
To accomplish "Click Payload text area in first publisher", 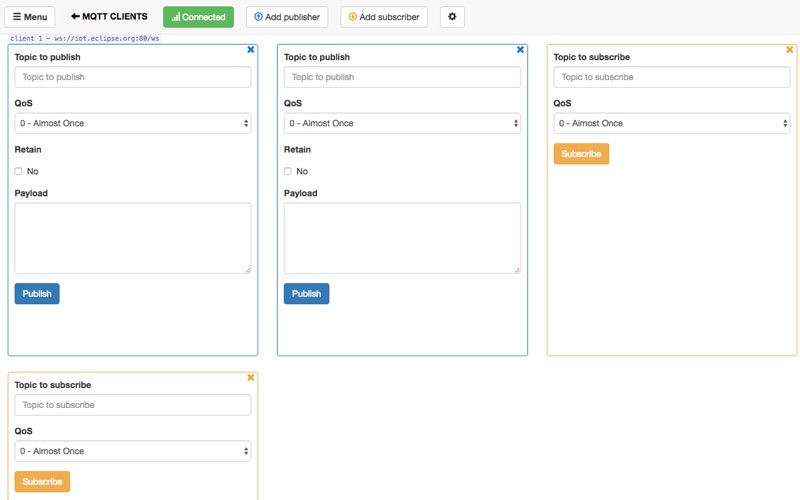I will 133,238.
